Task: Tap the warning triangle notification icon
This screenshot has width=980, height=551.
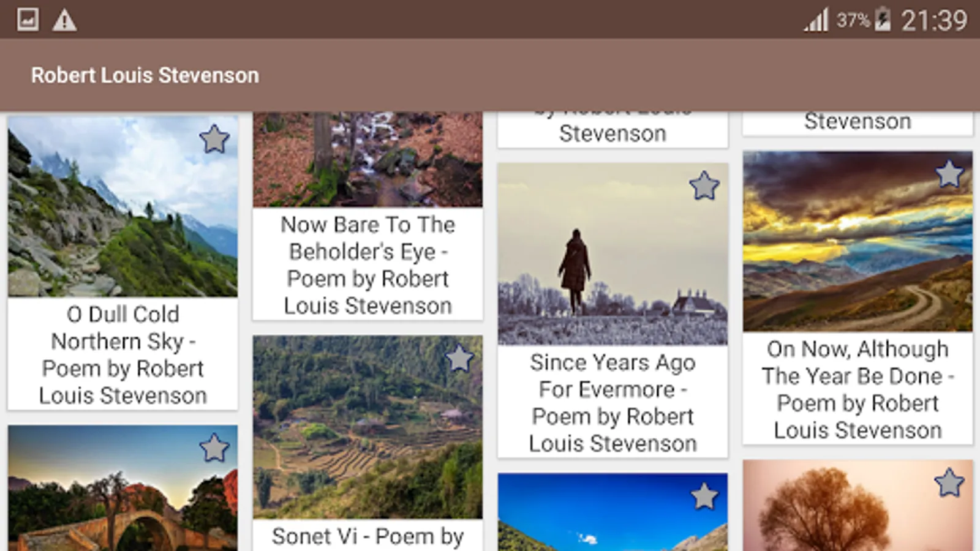Action: [x=64, y=20]
